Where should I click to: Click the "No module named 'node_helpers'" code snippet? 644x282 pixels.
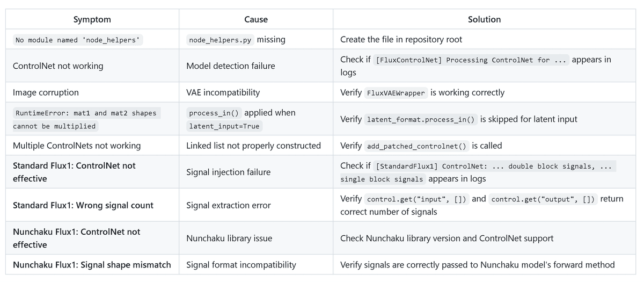[x=79, y=40]
